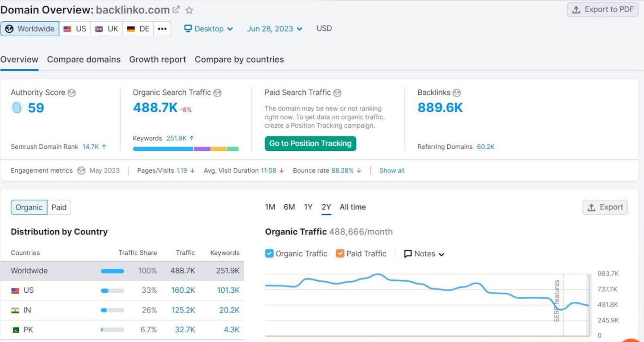Screen dimensions: 644x342
Task: Click the IN flag in country table
Action: [15, 311]
